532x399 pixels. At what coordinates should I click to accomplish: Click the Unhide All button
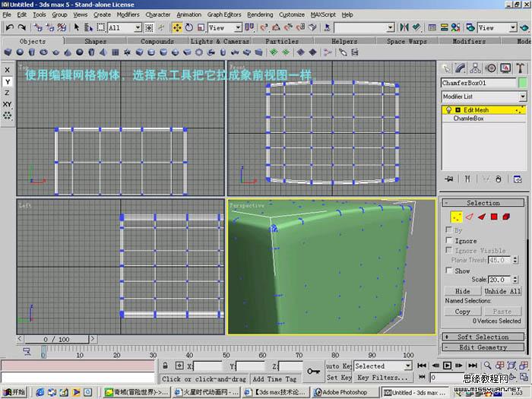click(502, 291)
